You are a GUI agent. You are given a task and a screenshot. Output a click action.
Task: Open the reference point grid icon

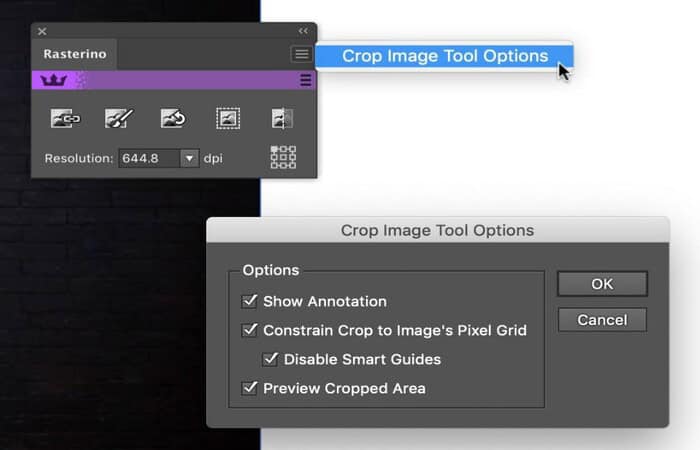point(283,157)
